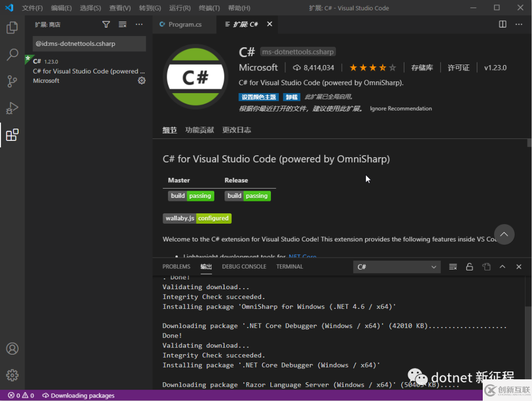Open the Explorer view in activity bar
Screen dimensions: 532x401
pyautogui.click(x=12, y=28)
